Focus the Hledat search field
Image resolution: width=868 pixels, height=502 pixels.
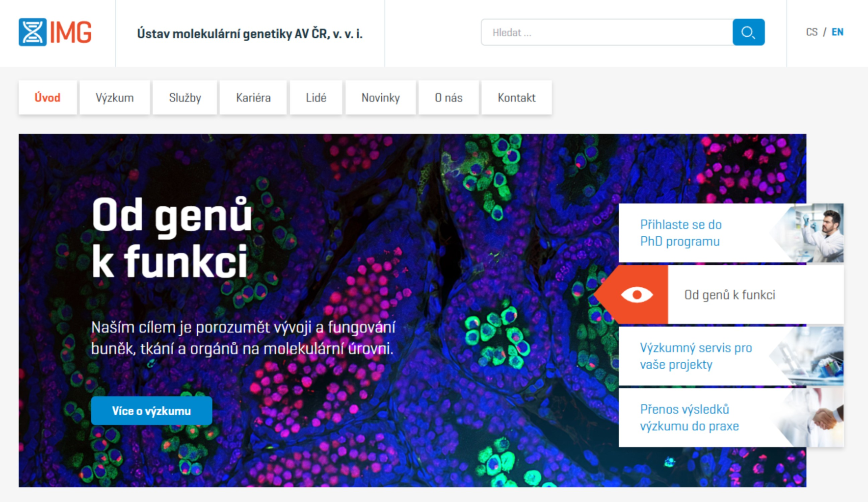[607, 32]
